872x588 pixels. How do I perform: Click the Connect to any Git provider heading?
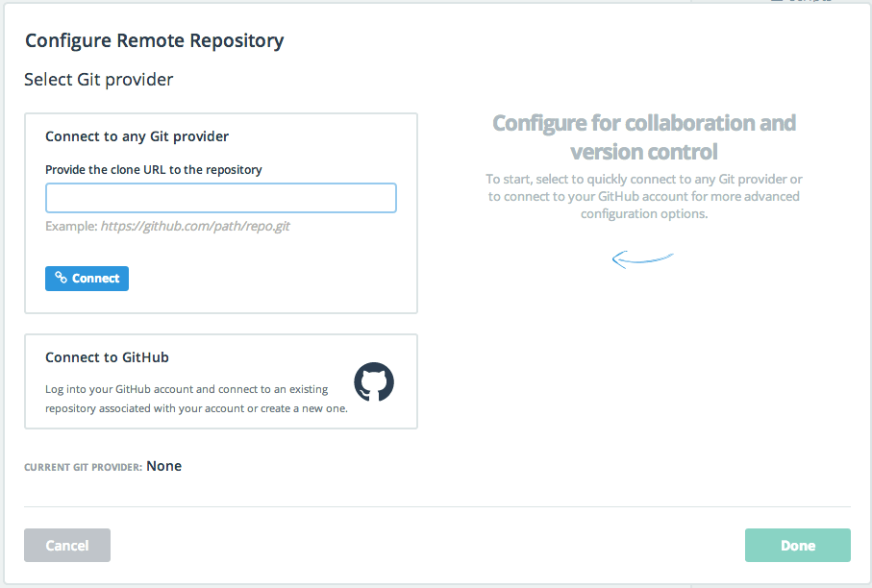tap(137, 136)
